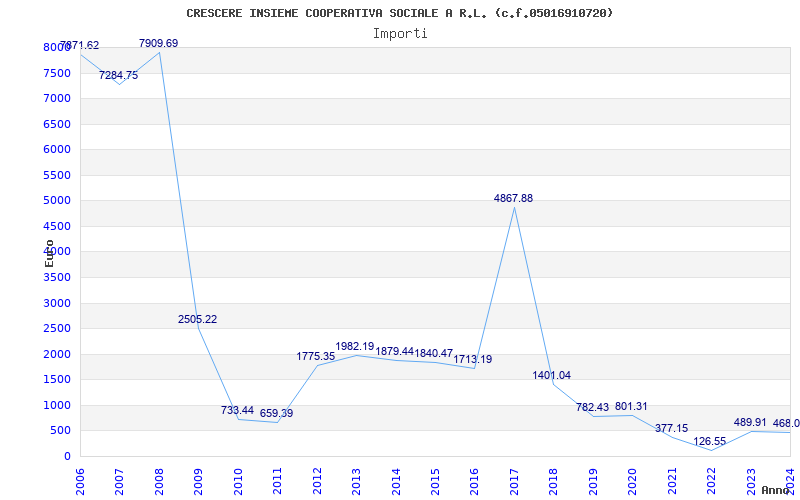Click the 2011 x-axis year label
The height and width of the screenshot is (500, 800).
pos(277,482)
